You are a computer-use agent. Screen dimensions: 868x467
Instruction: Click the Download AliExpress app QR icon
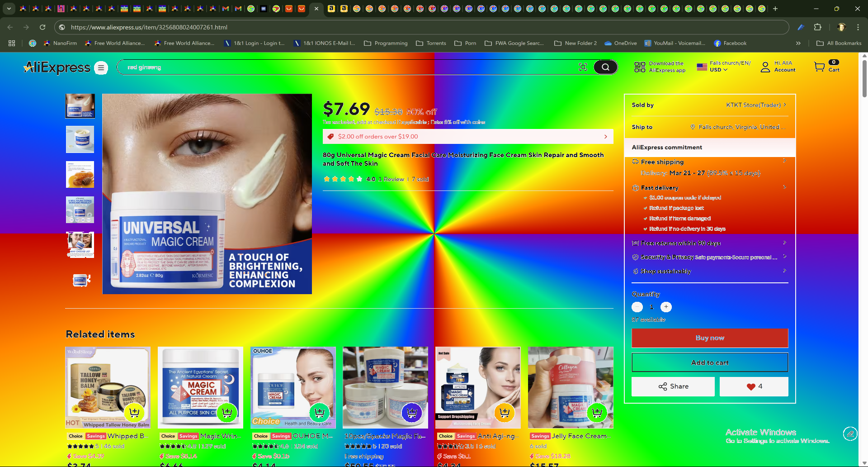coord(639,67)
